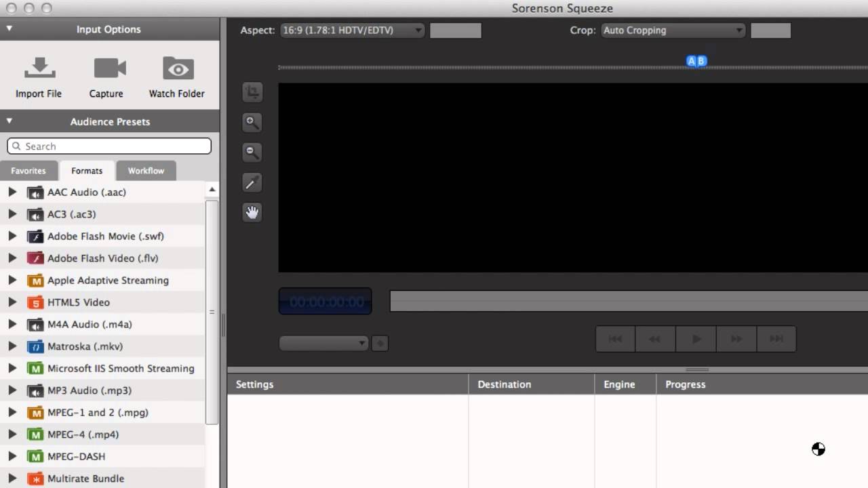This screenshot has height=488, width=868.
Task: Switch to the Workflow tab
Action: coord(146,171)
